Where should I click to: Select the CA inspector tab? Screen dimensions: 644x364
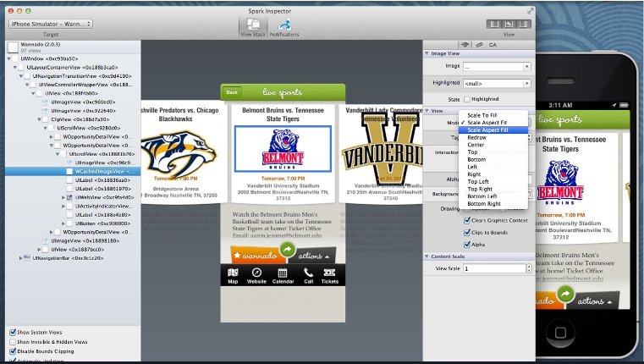click(493, 45)
